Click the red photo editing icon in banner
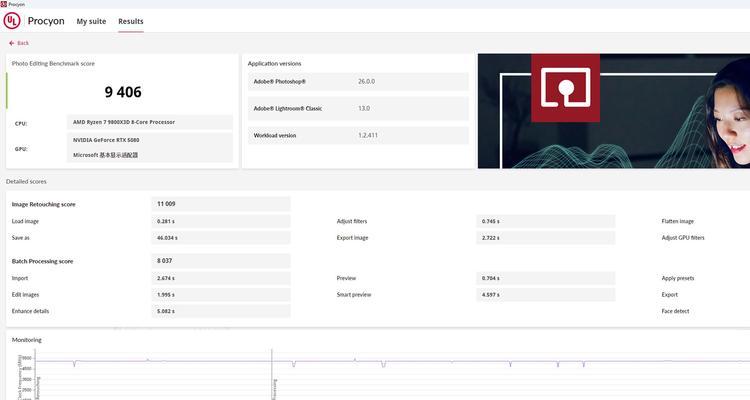Screen dimensions: 750x400 pos(565,88)
